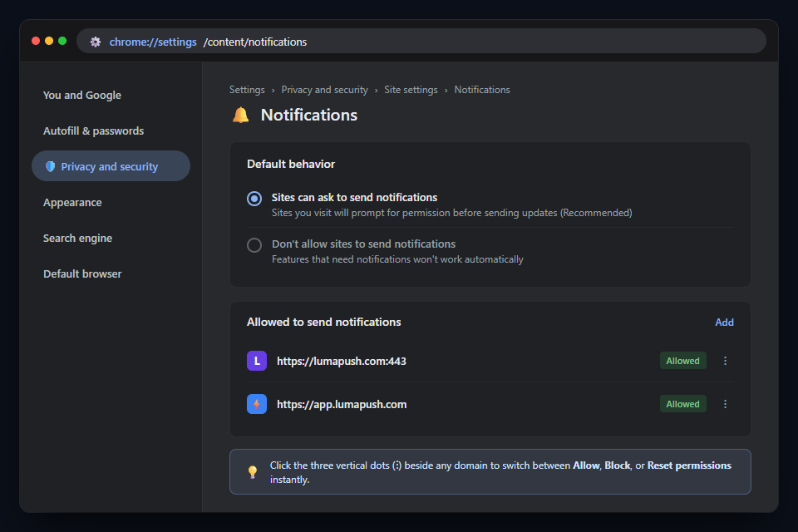Click Allowed badge for app.lumapush.com
Viewport: 798px width, 532px height.
683,404
